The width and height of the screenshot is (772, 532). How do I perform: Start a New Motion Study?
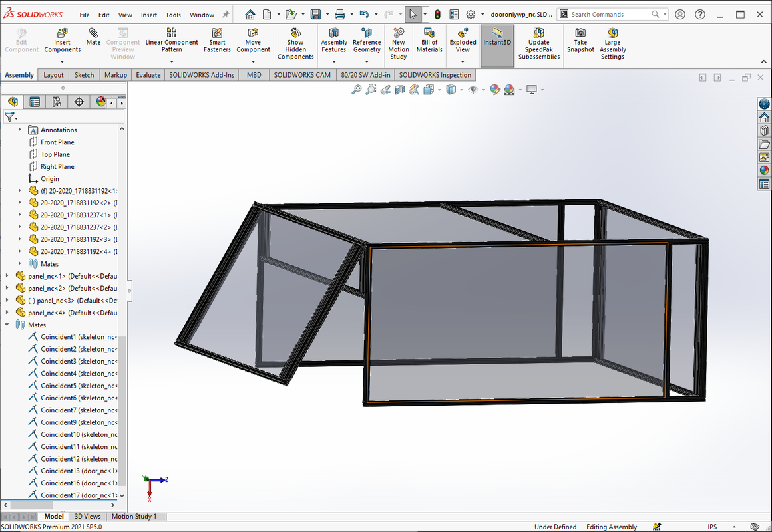tap(398, 43)
